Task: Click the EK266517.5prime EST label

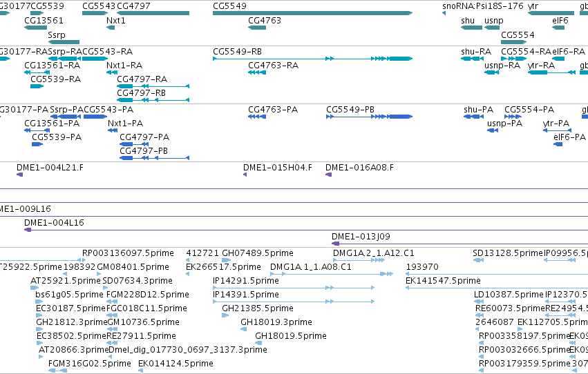Action: 223,266
